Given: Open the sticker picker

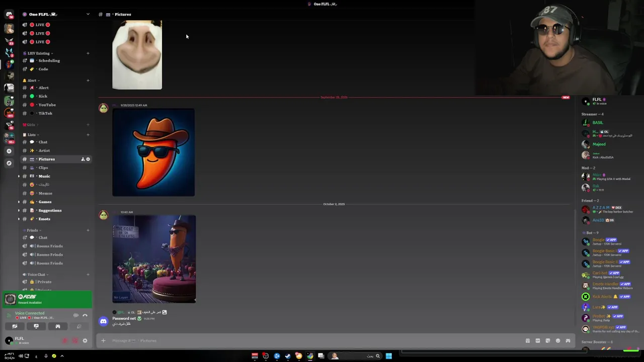Looking at the screenshot, I should pos(547,341).
